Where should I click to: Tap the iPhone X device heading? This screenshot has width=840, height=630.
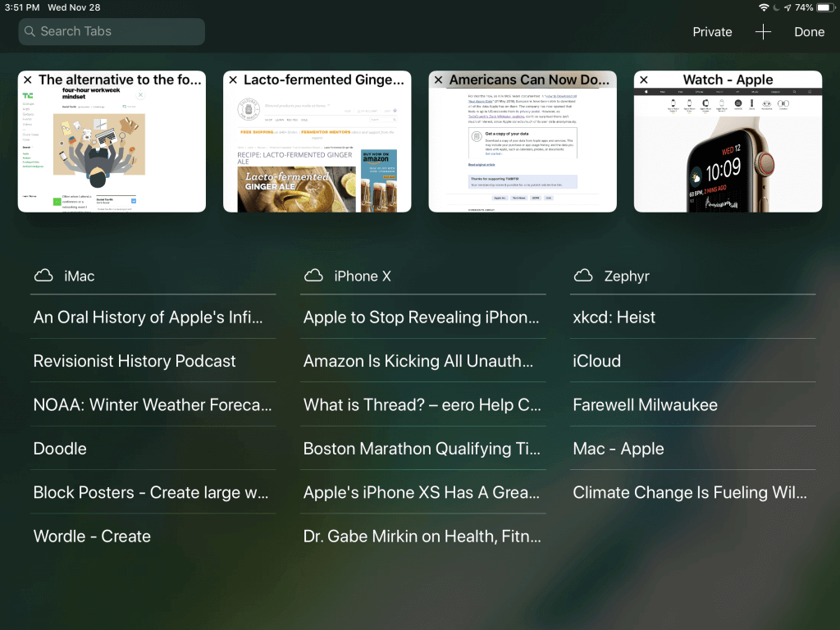point(363,276)
